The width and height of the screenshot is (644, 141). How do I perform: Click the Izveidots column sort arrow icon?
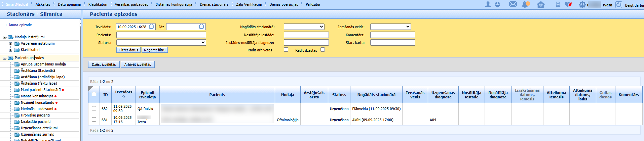point(123,97)
